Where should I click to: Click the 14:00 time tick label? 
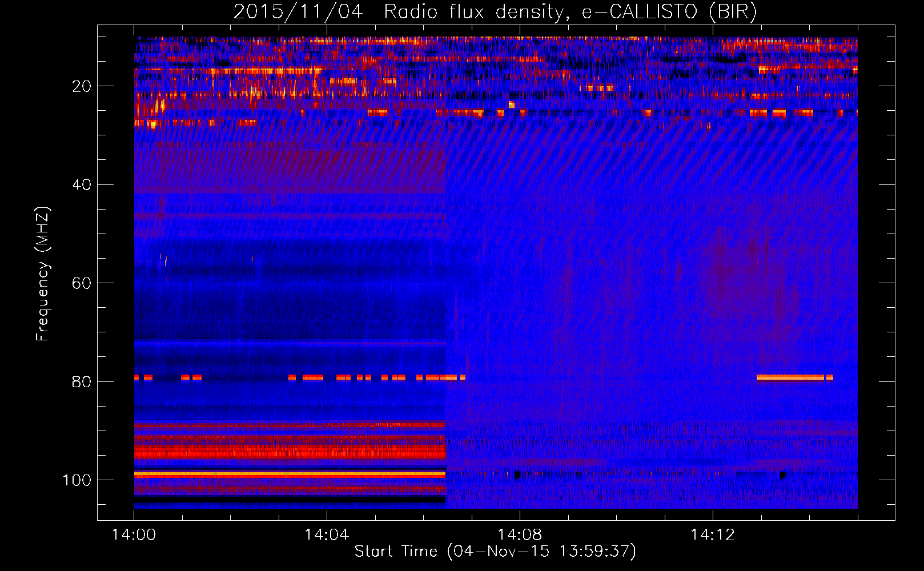[x=134, y=534]
